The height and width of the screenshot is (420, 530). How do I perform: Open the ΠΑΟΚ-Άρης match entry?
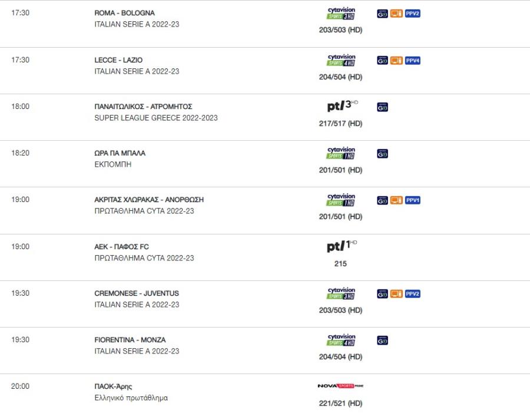coord(113,386)
